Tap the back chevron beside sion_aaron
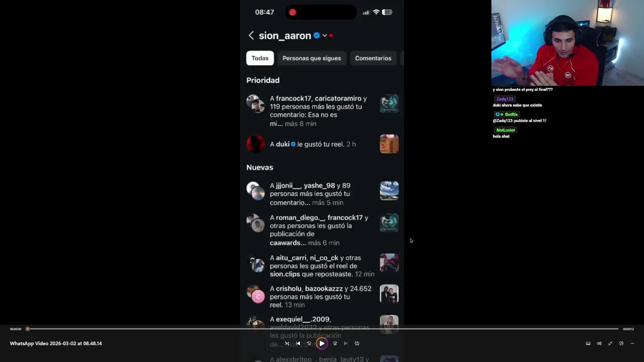 click(251, 35)
